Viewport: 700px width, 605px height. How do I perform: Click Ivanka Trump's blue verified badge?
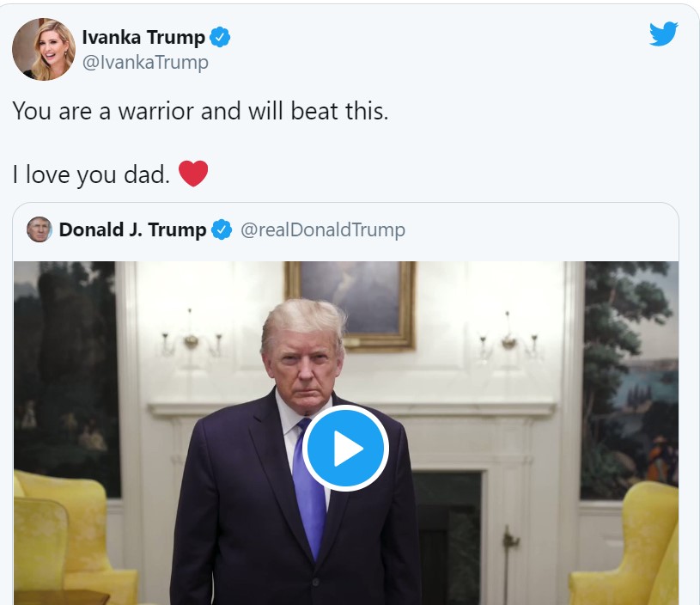220,37
